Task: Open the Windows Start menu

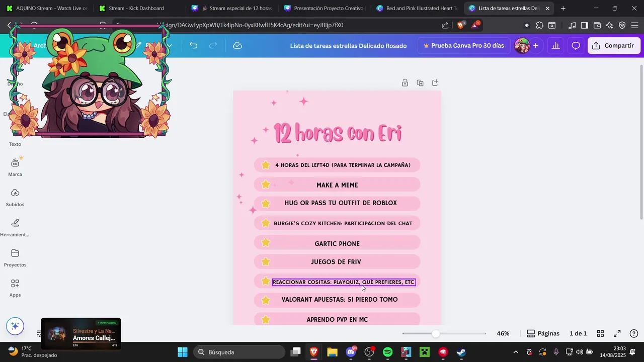Action: click(x=183, y=352)
